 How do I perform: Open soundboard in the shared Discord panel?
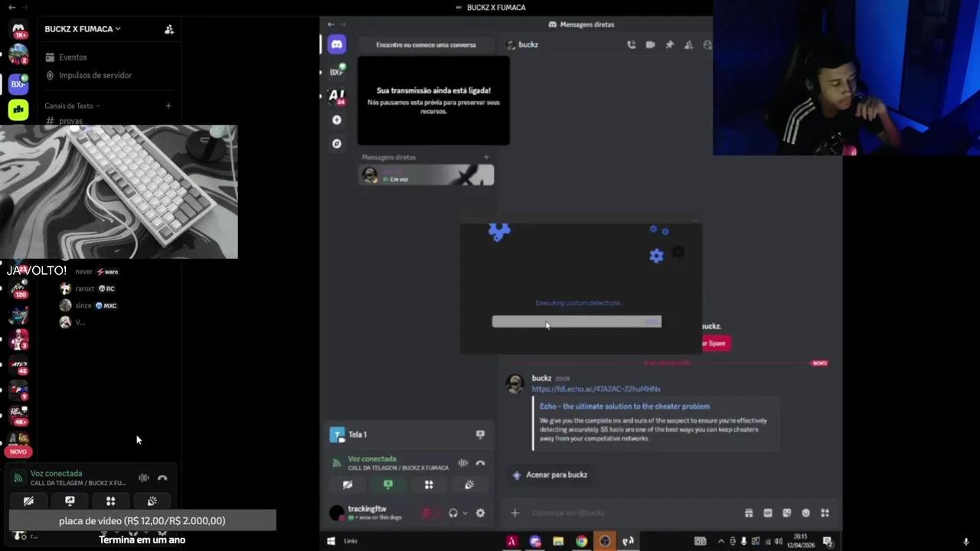[x=469, y=484]
